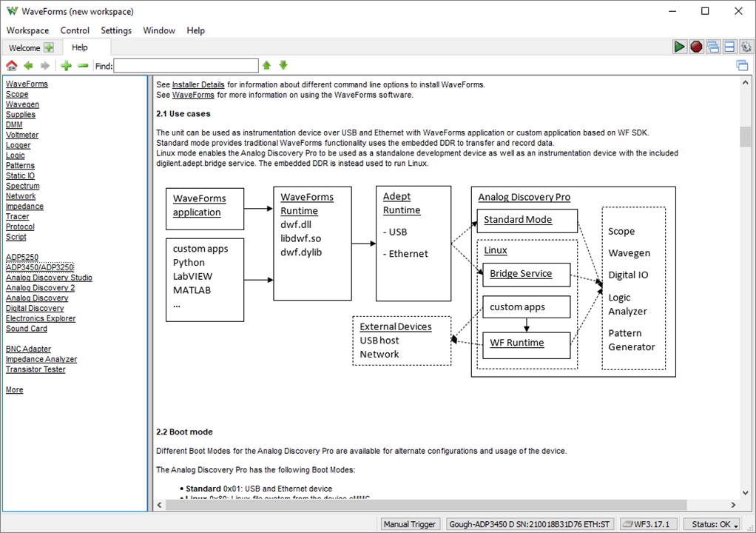Click the Manual Trigger button
756x533 pixels.
(x=409, y=524)
